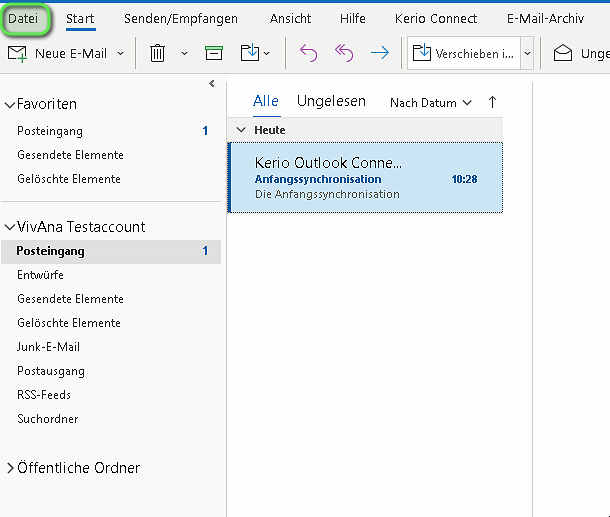This screenshot has width=610, height=517.
Task: Open the Nach Datum sort dropdown
Action: point(430,102)
